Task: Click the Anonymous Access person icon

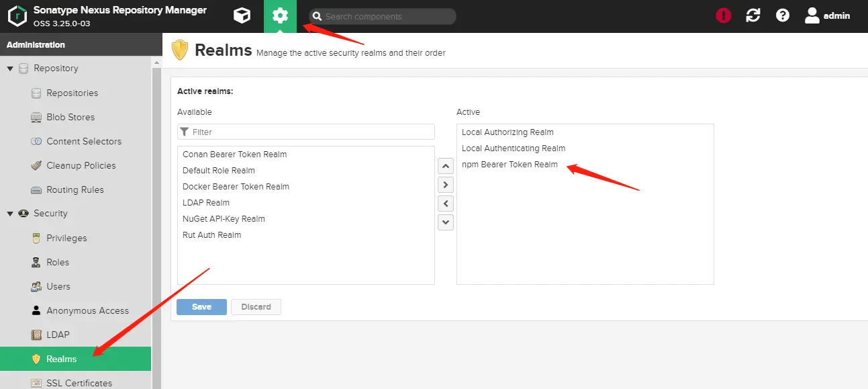Action: click(36, 310)
